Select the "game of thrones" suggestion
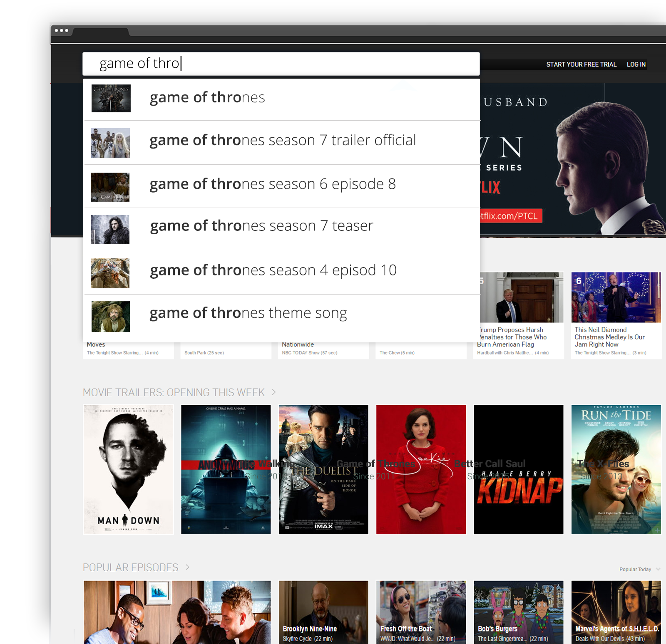Screen dimensions: 666x644 click(x=282, y=99)
